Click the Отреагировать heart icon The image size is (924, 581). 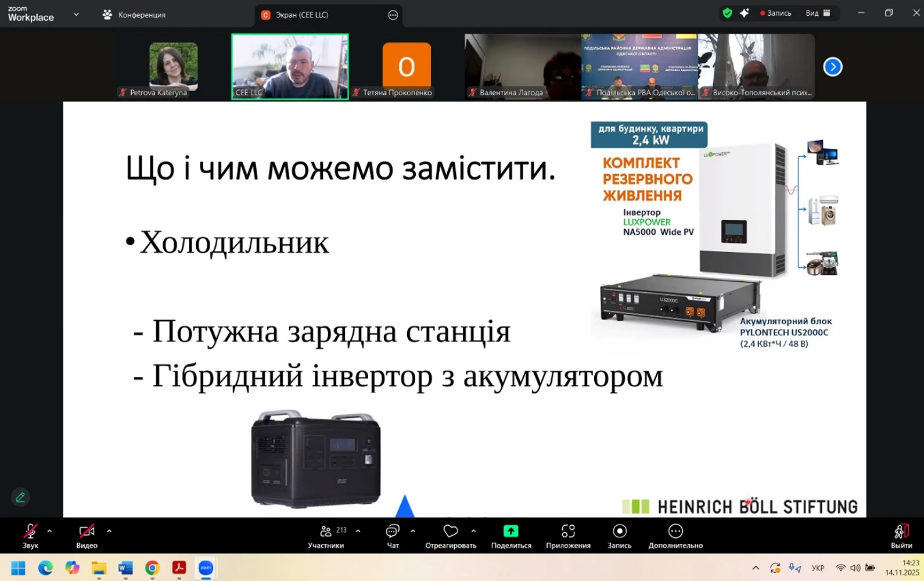click(451, 532)
